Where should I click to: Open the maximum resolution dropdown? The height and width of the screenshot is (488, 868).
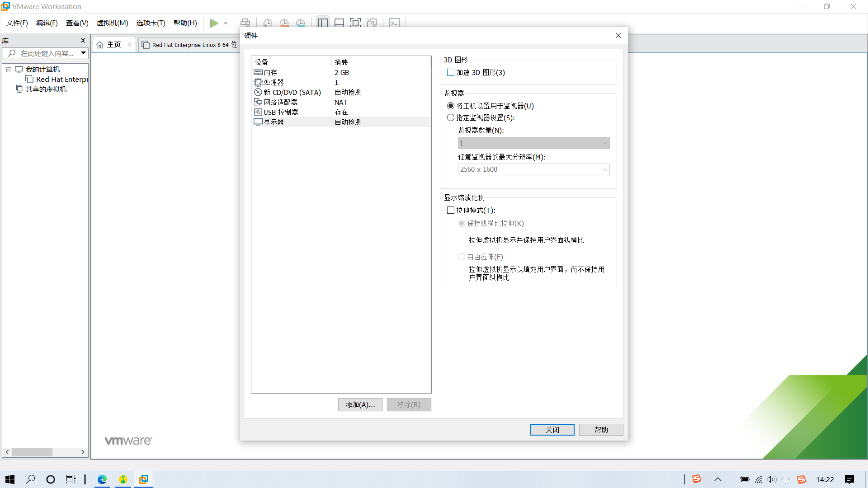click(x=605, y=169)
